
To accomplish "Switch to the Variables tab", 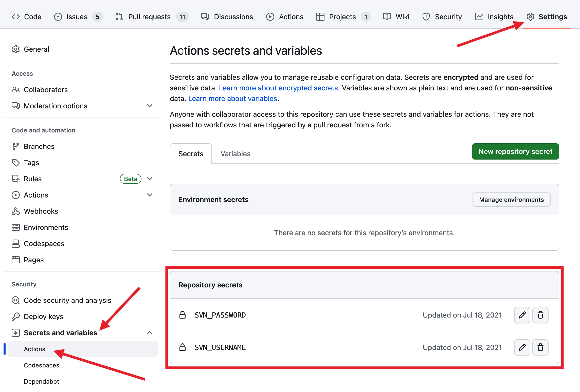I will pos(235,154).
